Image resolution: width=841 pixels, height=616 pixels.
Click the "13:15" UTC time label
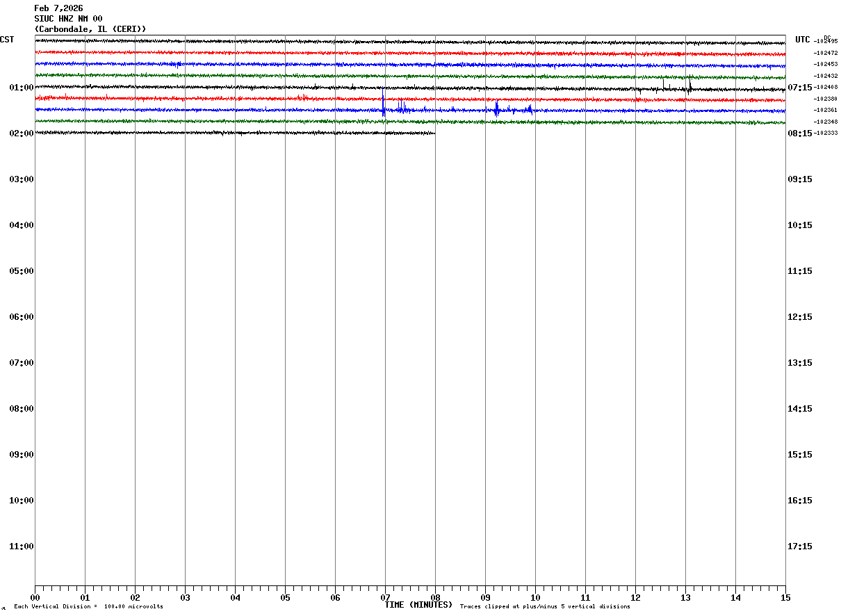(x=800, y=363)
